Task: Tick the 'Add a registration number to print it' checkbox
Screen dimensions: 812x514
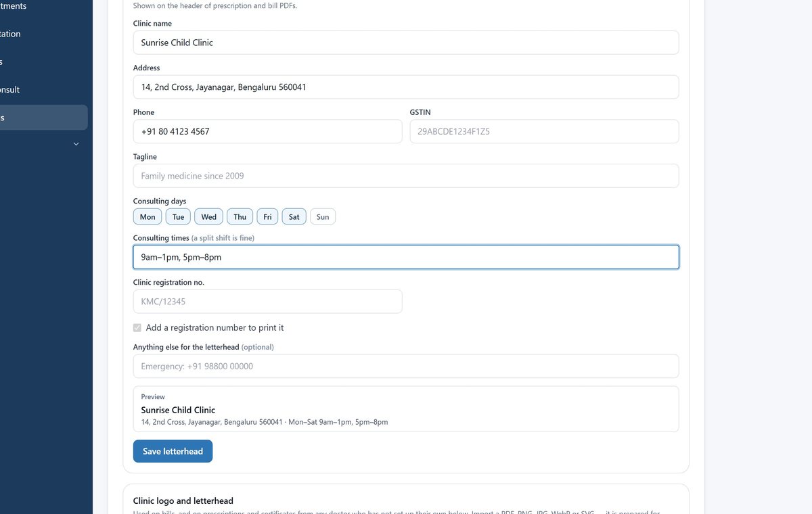Action: click(x=137, y=328)
